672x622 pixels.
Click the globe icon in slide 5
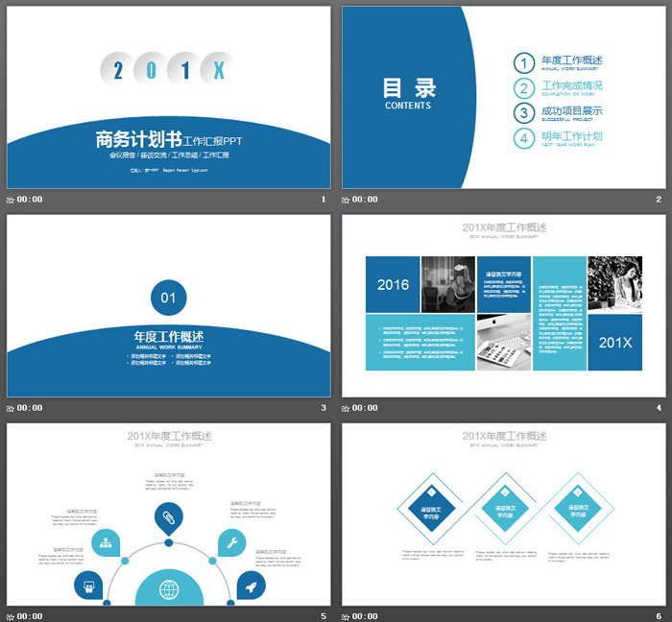[x=169, y=590]
